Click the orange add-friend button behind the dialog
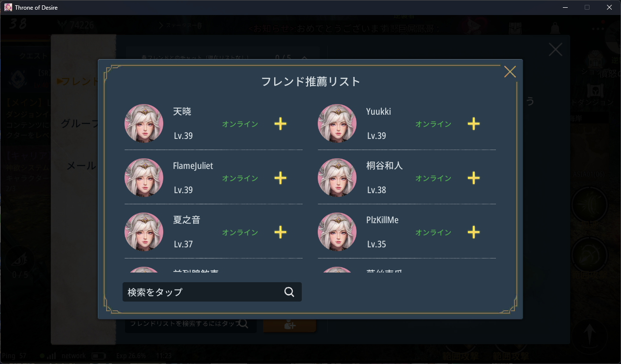621x364 pixels. (x=290, y=326)
